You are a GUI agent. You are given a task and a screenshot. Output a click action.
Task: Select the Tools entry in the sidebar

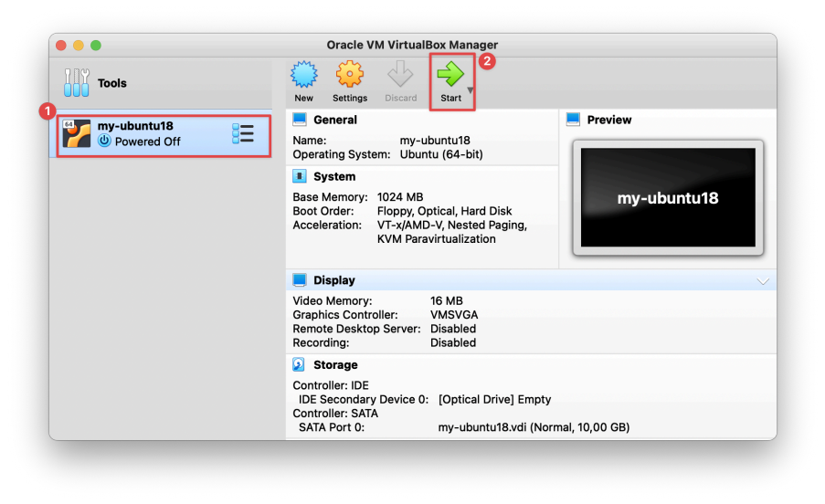coord(161,83)
